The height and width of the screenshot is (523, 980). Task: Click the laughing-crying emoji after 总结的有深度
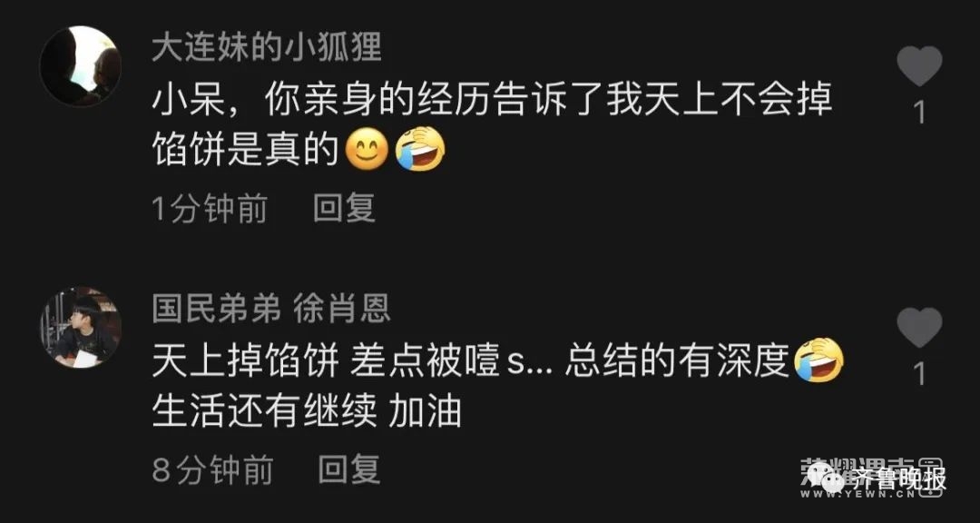(819, 360)
